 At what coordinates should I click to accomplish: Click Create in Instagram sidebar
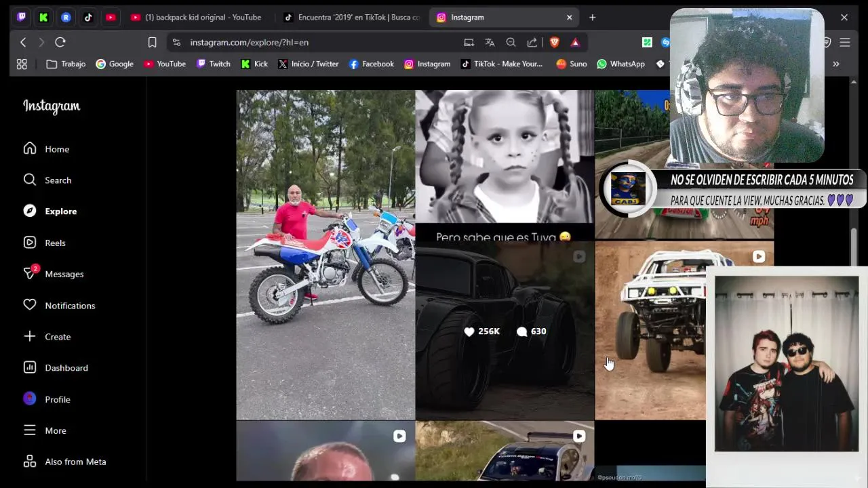pyautogui.click(x=47, y=336)
